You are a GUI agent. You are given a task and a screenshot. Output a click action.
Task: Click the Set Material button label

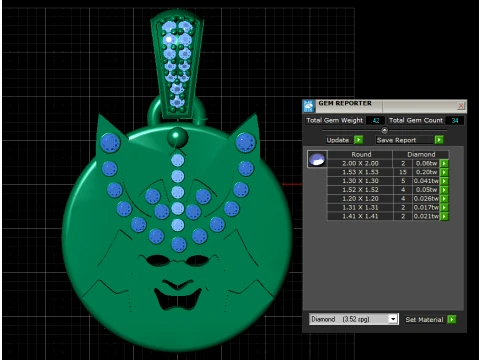[424, 320]
